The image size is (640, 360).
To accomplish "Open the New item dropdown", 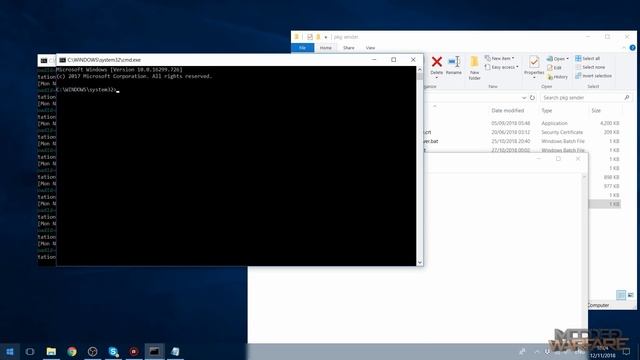I will pos(500,58).
